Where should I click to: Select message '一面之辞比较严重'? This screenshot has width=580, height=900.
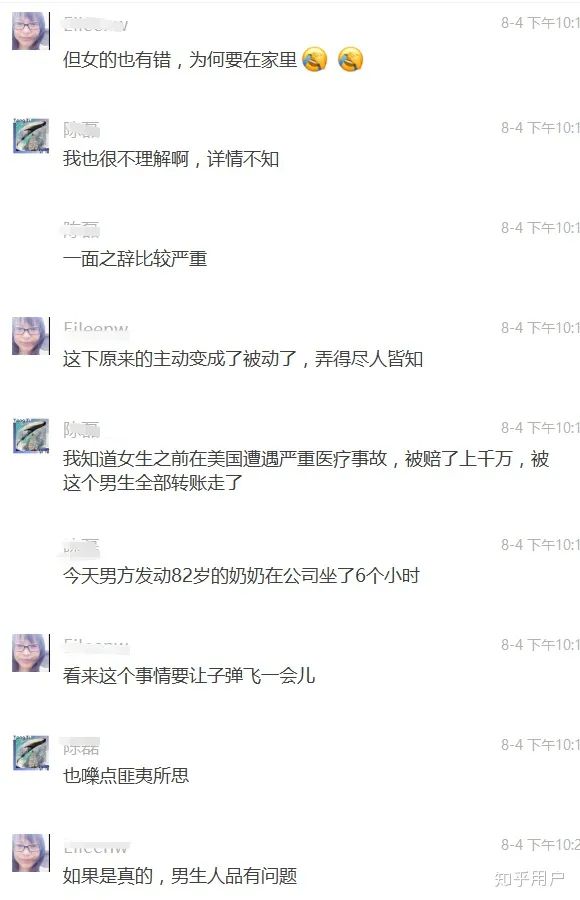135,259
